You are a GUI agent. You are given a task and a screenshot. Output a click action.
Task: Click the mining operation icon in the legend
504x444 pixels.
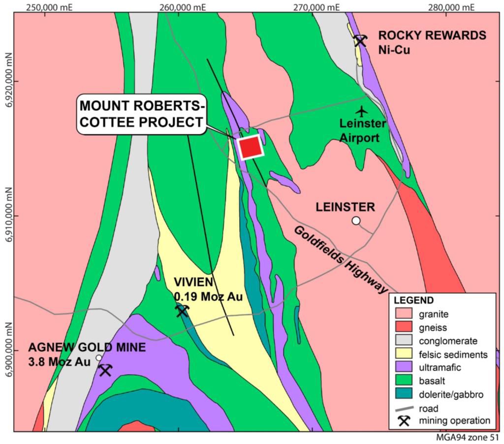(405, 421)
